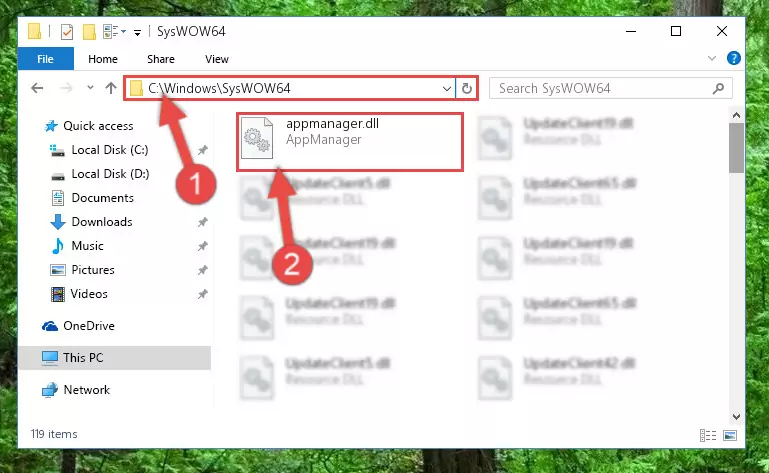Go back with the back arrow
Image resolution: width=769 pixels, height=473 pixels.
coord(37,88)
